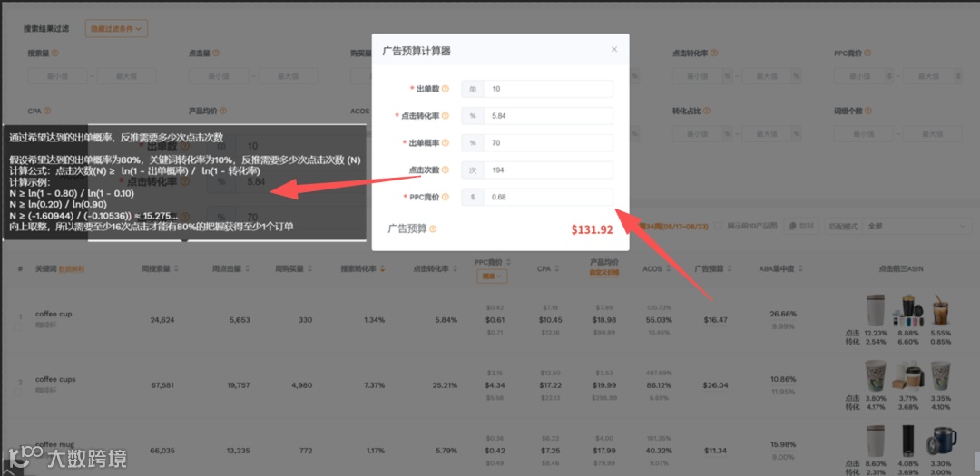Click the week 34 date range (08/17~08/23)

671,226
